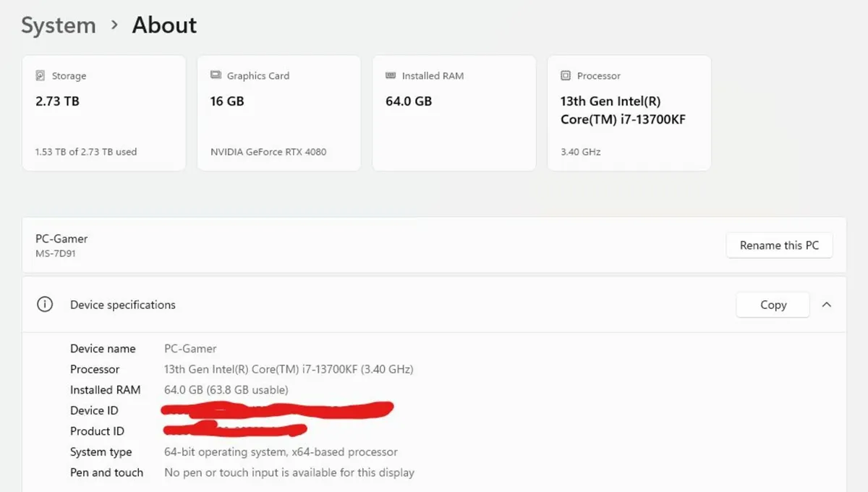Image resolution: width=868 pixels, height=492 pixels.
Task: Click the Rename this PC button
Action: click(x=779, y=245)
